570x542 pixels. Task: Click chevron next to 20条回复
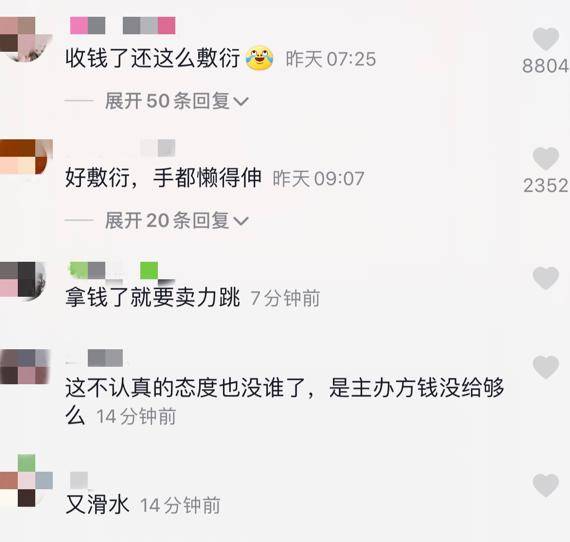tap(241, 221)
